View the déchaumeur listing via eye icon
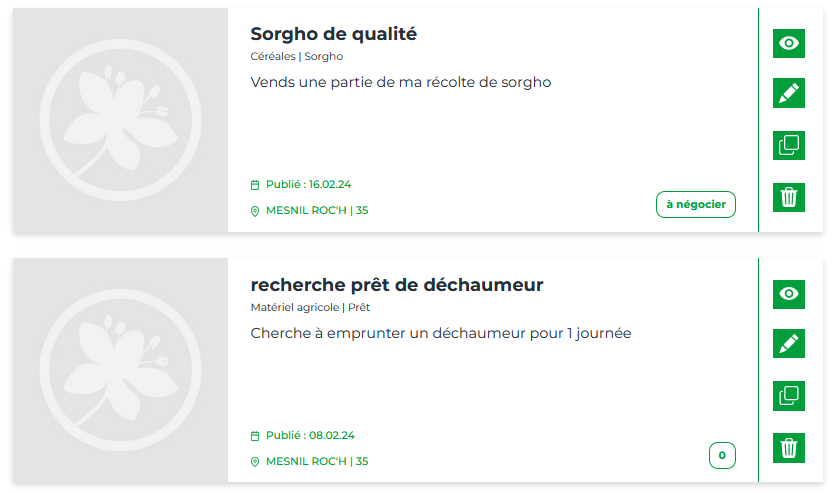The width and height of the screenshot is (836, 493). pyautogui.click(x=789, y=294)
